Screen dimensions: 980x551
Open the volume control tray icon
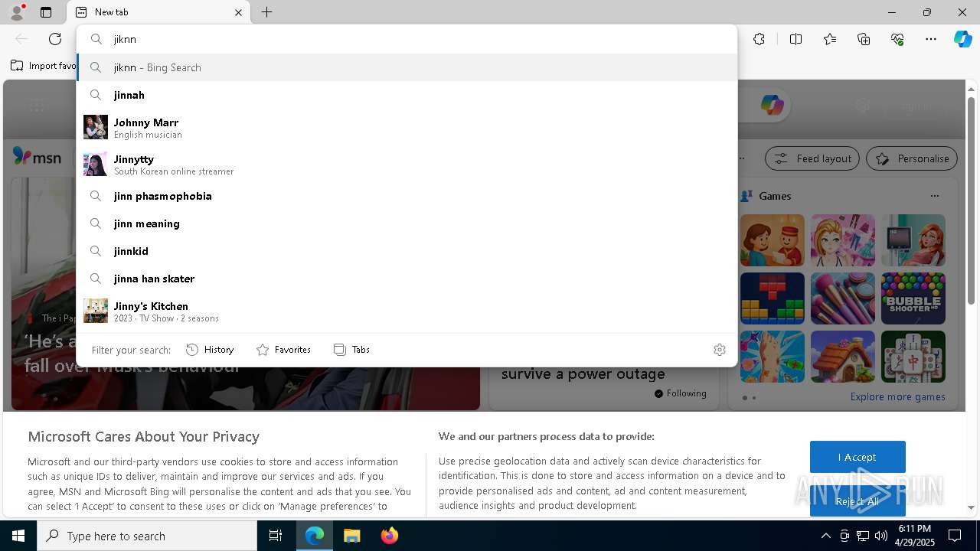(880, 536)
